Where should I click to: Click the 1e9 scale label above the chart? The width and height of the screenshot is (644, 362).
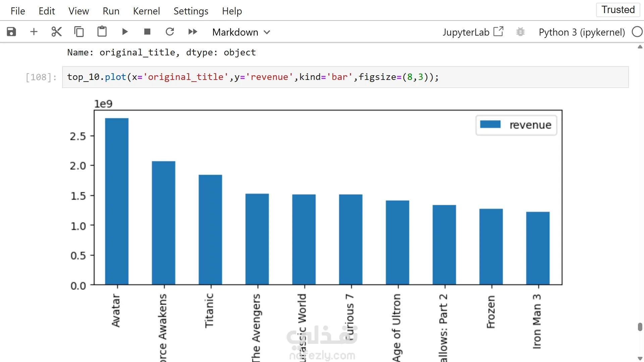(x=103, y=104)
